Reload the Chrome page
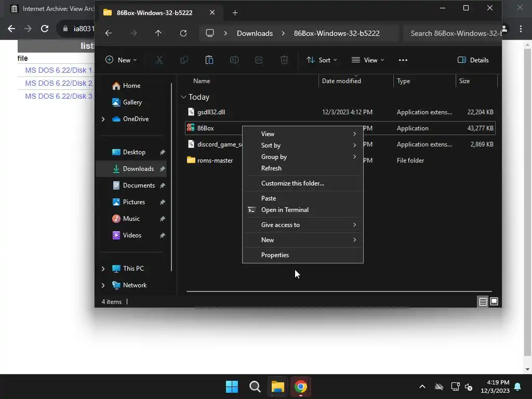Screen dimensions: 532x399 click(x=45, y=29)
